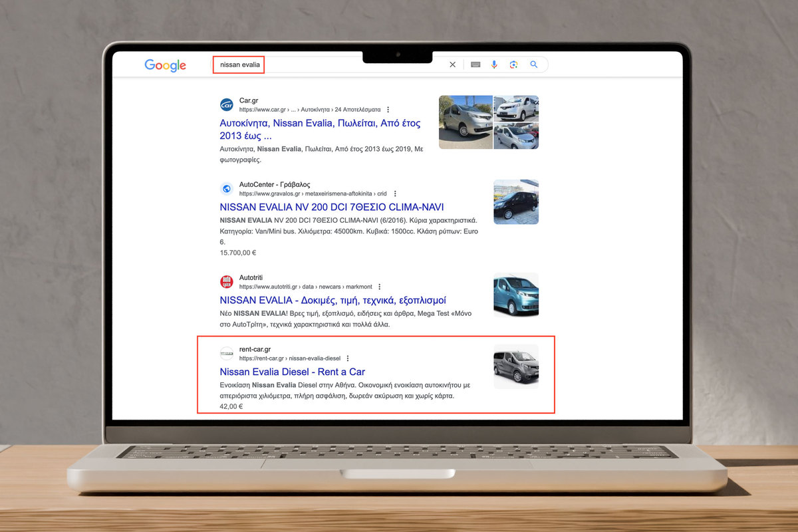This screenshot has width=798, height=532.
Task: Open the Car.gr Nissan Evalia listing title
Action: click(320, 130)
